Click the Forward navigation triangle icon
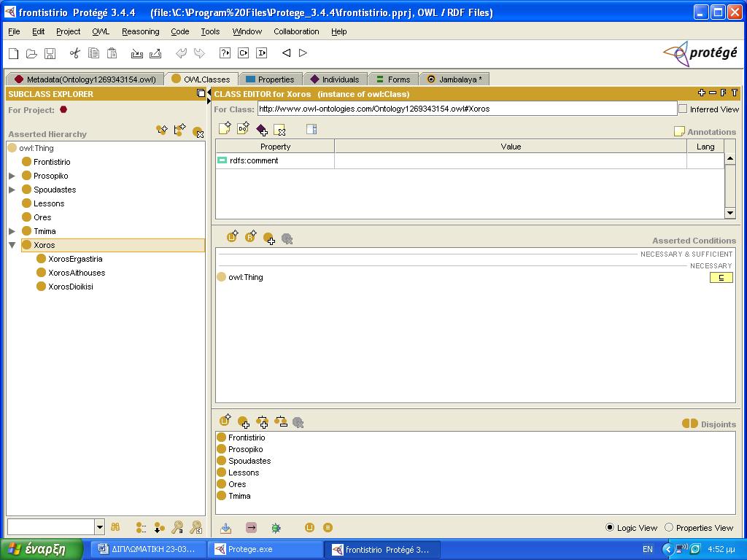Viewport: 747px width, 560px height. 303,52
